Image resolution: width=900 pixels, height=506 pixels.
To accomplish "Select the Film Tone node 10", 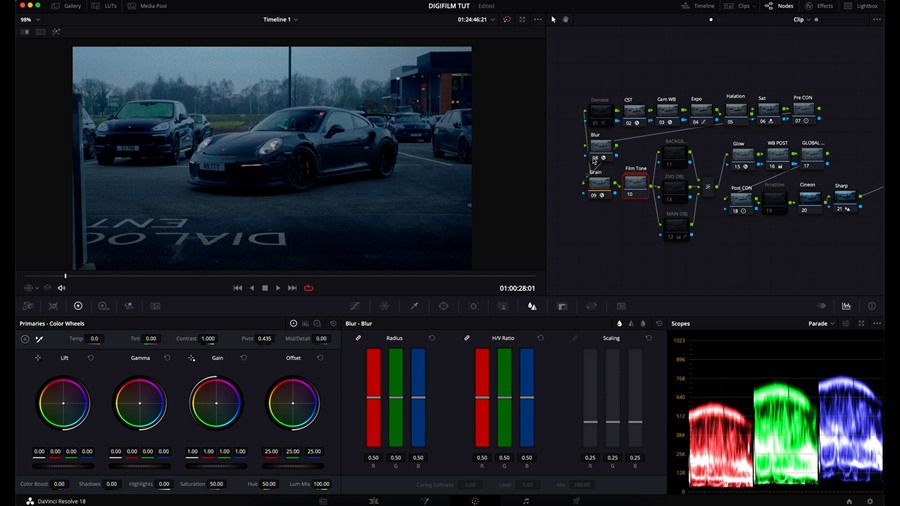I will (x=635, y=185).
